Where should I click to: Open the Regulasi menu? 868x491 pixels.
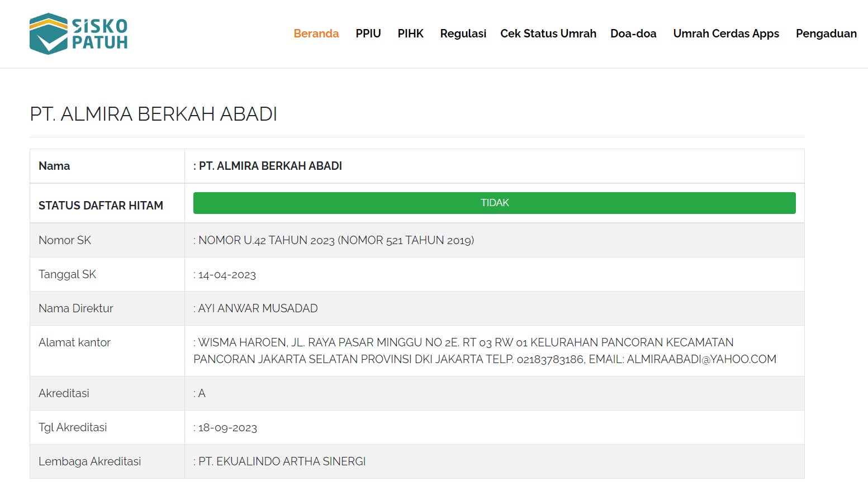[463, 34]
